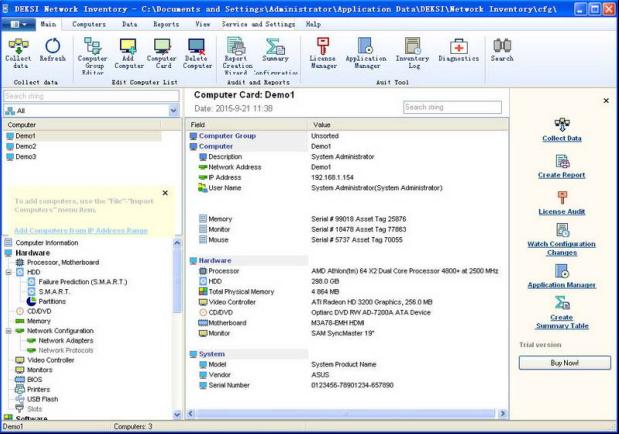The width and height of the screenshot is (619, 434).
Task: Click Application Manager icon in right panel
Action: point(562,271)
